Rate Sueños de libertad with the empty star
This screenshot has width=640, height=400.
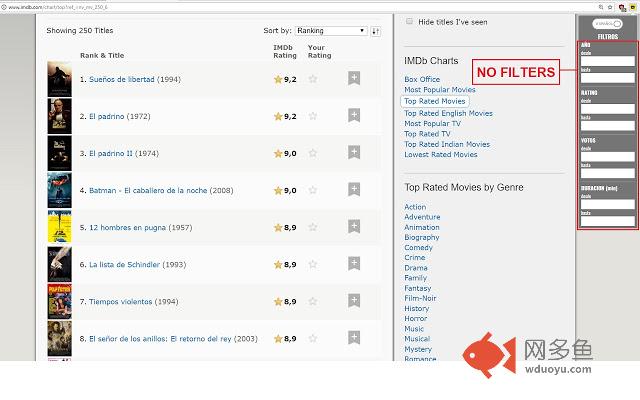[313, 79]
